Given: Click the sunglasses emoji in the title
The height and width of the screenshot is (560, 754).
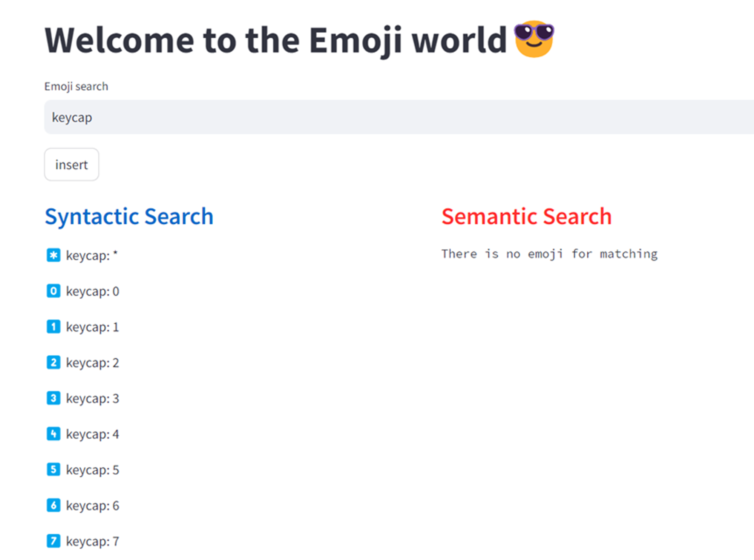Looking at the screenshot, I should (534, 39).
